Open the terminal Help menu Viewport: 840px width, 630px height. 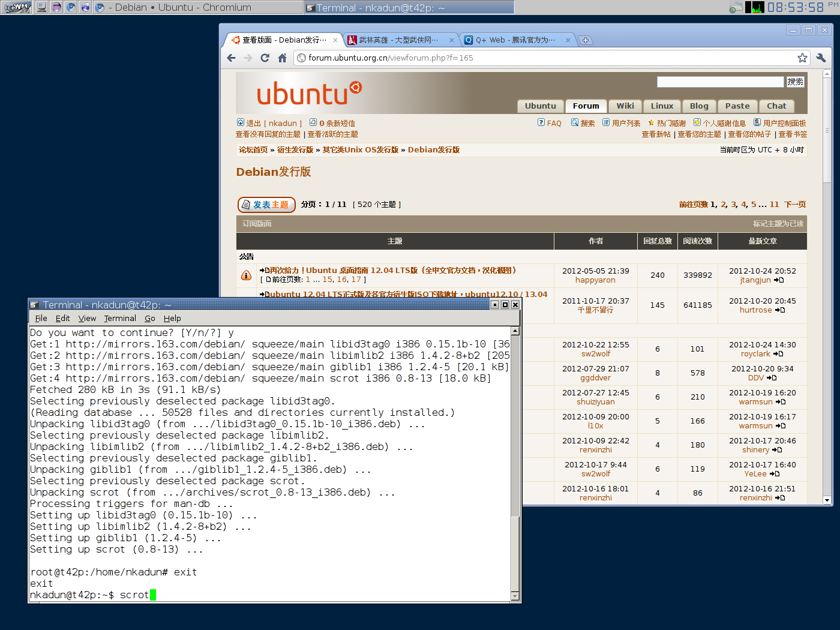pyautogui.click(x=172, y=319)
